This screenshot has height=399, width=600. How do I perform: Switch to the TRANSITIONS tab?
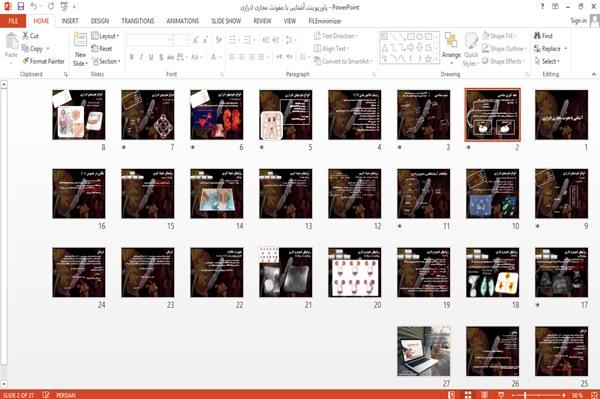click(138, 21)
